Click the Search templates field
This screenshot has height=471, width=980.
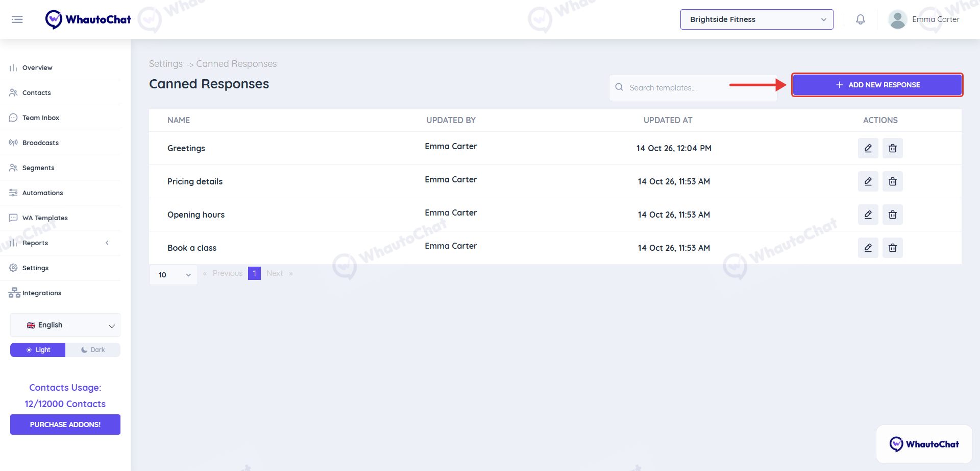tap(693, 88)
